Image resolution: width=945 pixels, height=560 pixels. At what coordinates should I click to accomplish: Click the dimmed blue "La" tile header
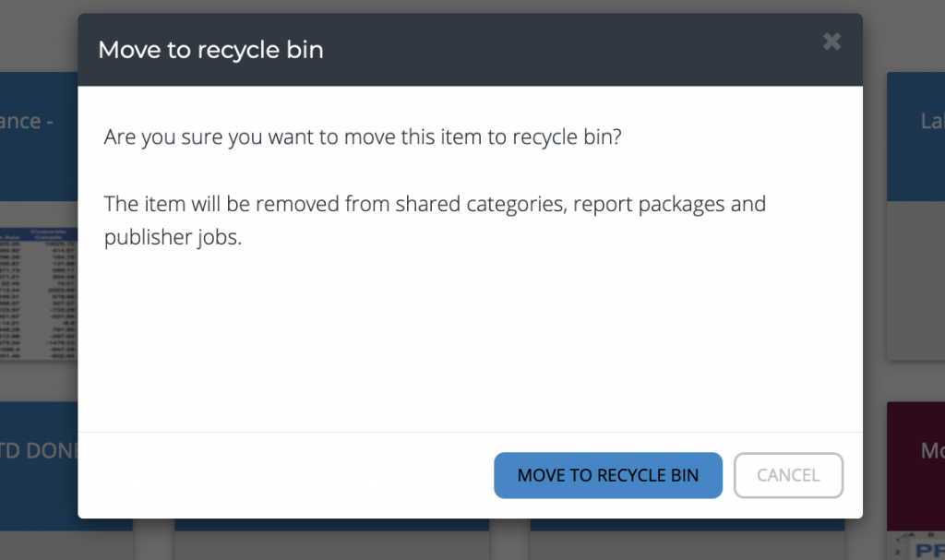click(x=915, y=137)
